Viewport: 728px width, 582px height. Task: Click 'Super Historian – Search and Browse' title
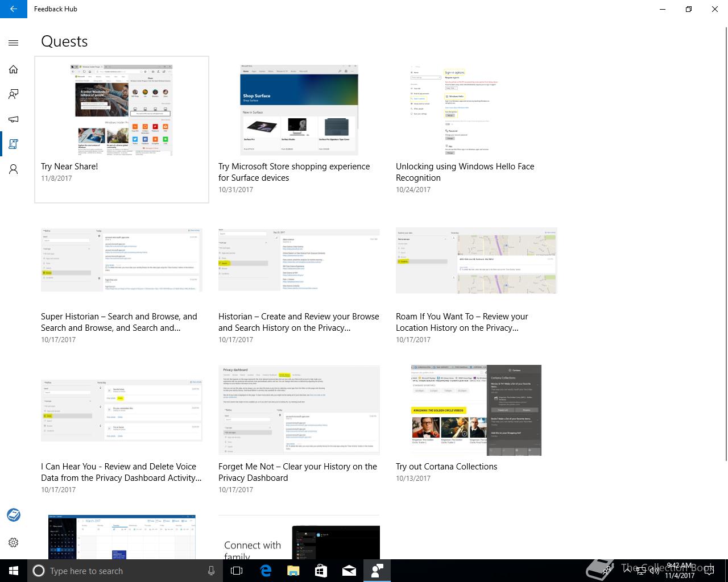119,322
